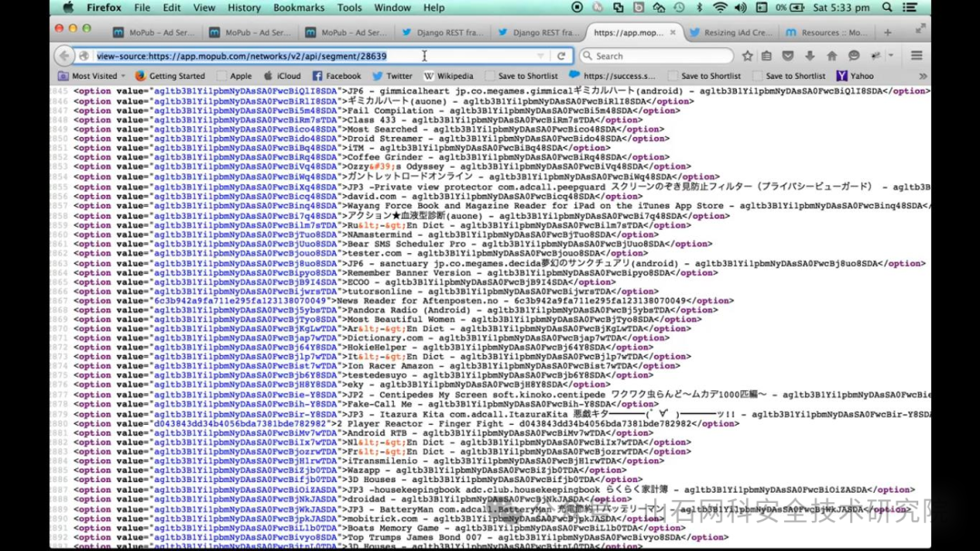The image size is (980, 551).
Task: Reload the page with the refresh icon
Action: point(562,55)
